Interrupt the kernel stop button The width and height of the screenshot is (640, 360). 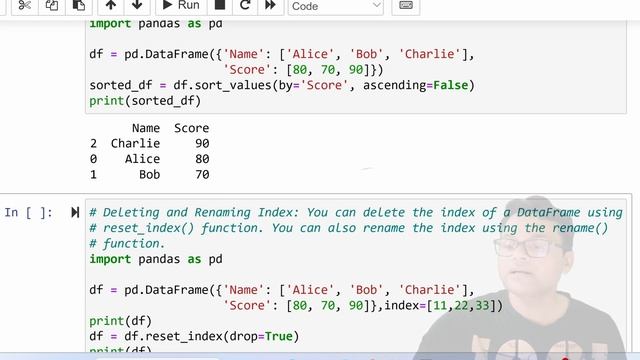coord(220,6)
